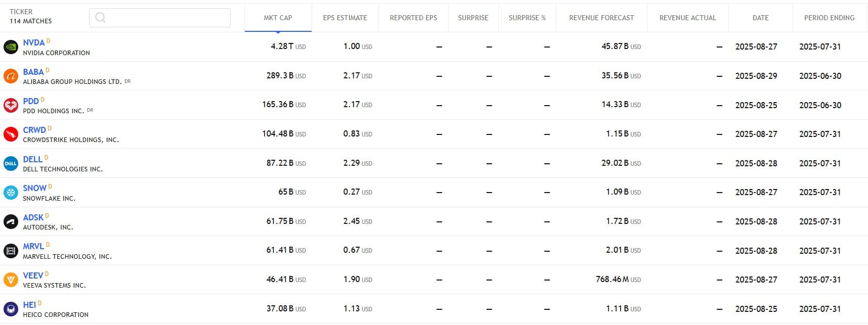
Task: Sort by EPS ESTIMATE column header
Action: 345,18
